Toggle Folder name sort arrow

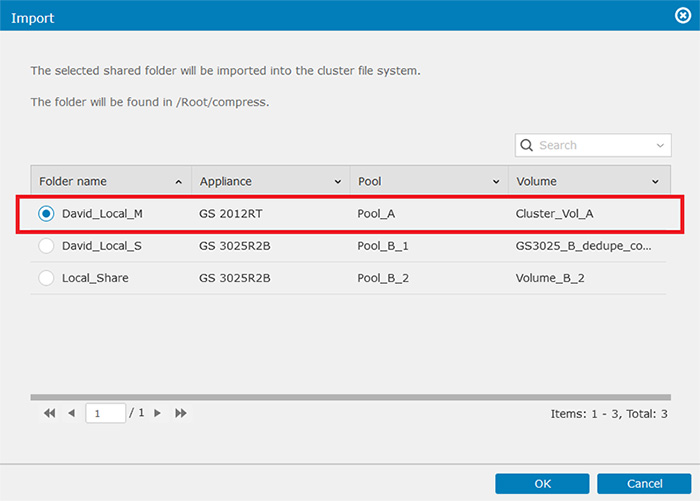179,182
